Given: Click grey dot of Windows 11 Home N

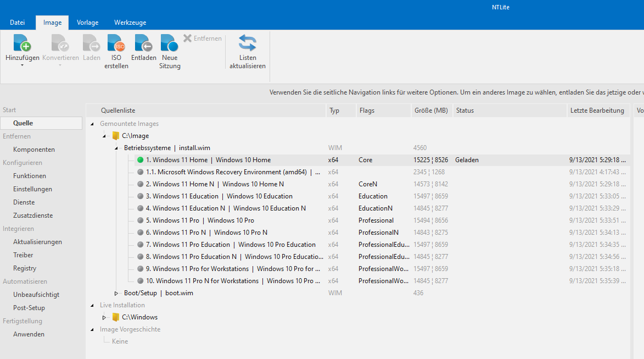Looking at the screenshot, I should pos(141,184).
